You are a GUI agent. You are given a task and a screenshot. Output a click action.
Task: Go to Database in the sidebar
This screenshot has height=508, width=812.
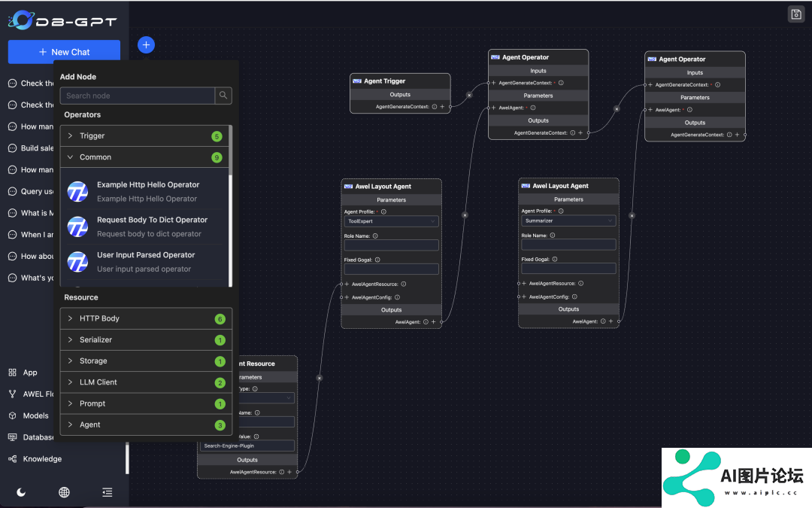pyautogui.click(x=31, y=437)
